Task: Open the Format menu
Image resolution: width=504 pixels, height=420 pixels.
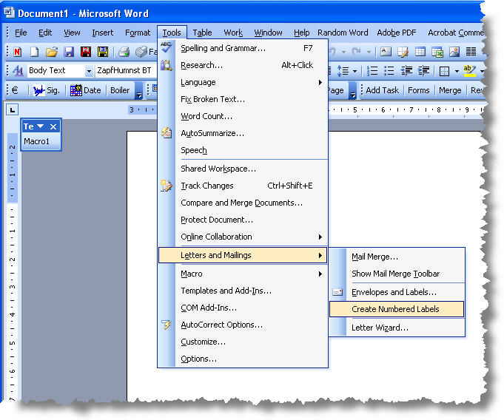Action: point(138,33)
